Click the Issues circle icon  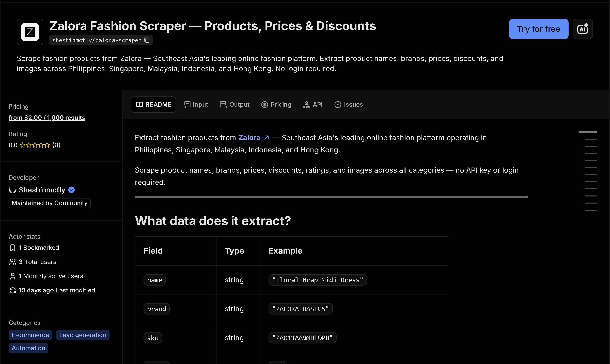click(x=338, y=105)
